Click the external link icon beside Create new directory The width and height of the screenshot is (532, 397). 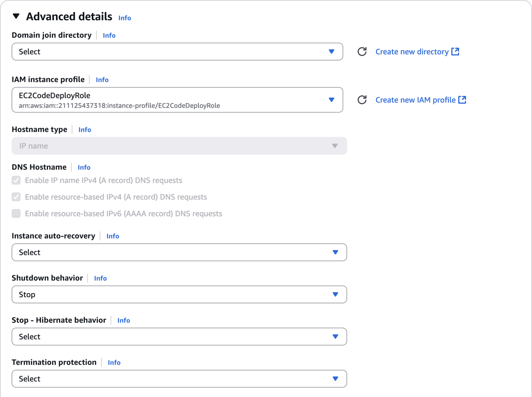pyautogui.click(x=455, y=51)
